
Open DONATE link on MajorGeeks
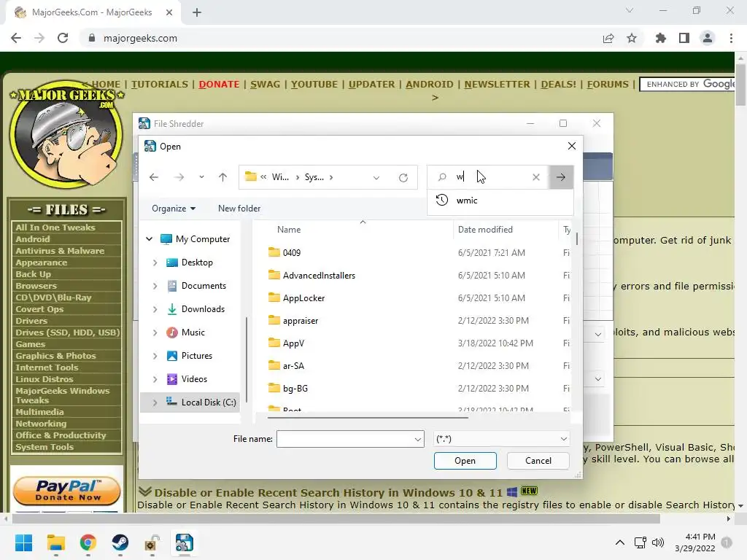point(219,85)
